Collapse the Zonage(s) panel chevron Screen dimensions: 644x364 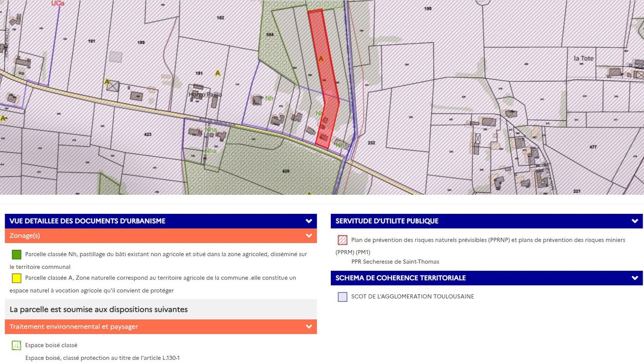[309, 236]
